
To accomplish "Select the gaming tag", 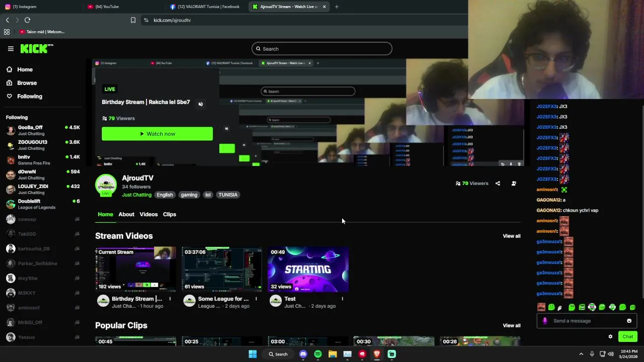I will pyautogui.click(x=189, y=195).
